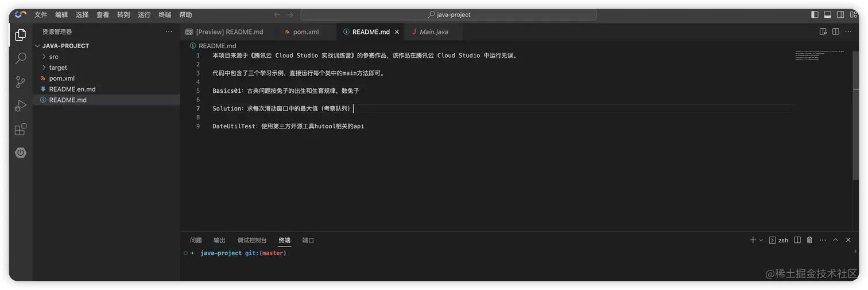Switch to the 端口 panel tab
Viewport: 868px width, 290px height.
308,240
